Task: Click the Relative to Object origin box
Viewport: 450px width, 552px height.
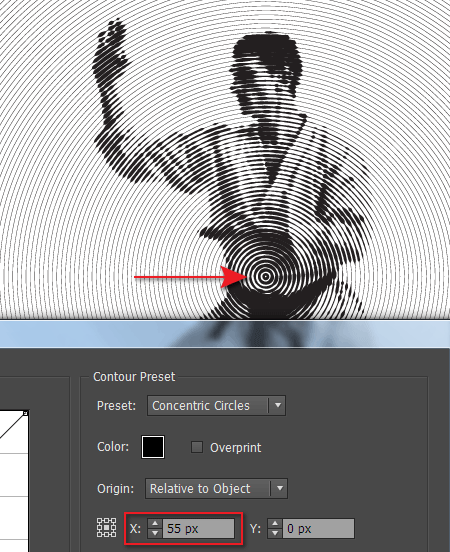Action: click(x=216, y=488)
